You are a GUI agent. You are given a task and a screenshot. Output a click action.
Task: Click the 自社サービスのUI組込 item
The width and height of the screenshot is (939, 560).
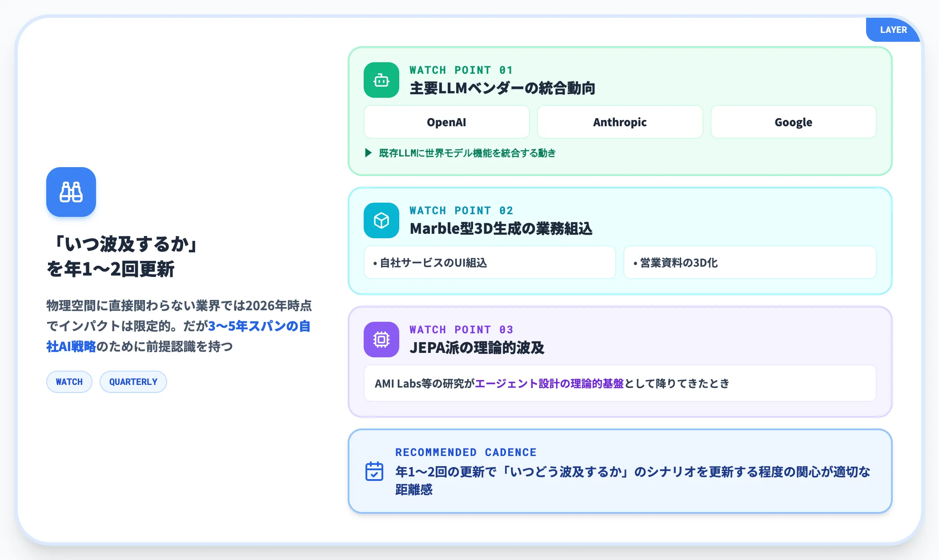[490, 262]
